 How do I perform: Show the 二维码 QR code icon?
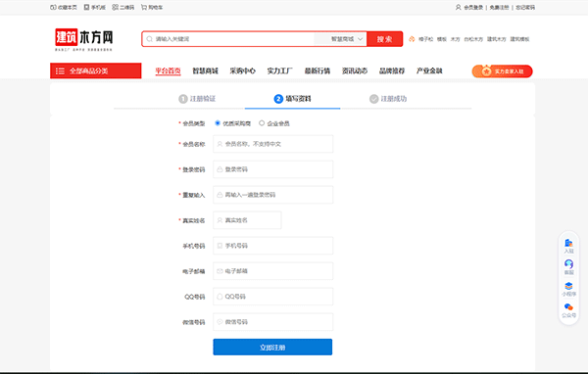click(x=115, y=7)
